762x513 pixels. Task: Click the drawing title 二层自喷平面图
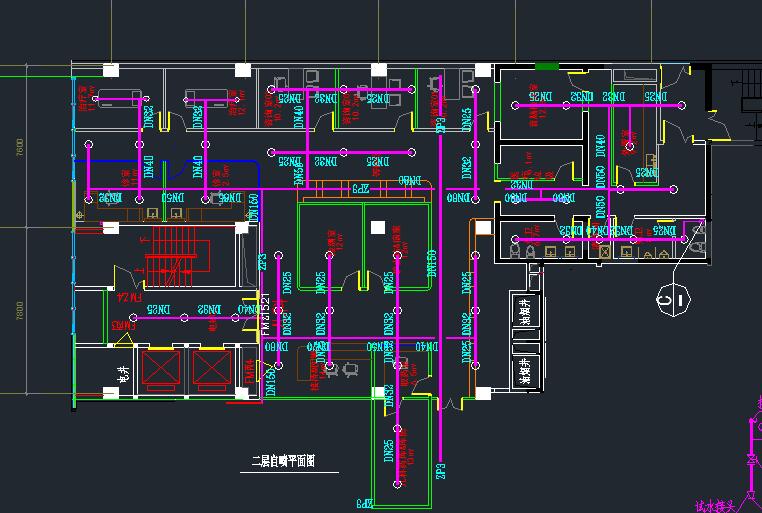pos(283,461)
